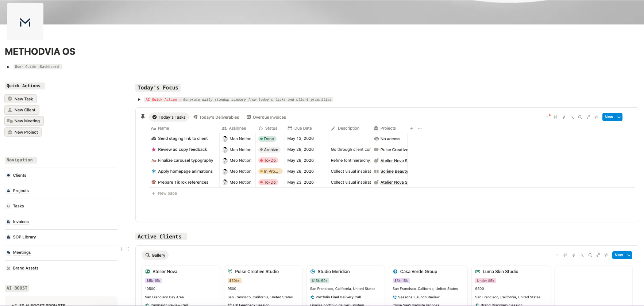Change the Archive status of Review ad copy feedback
Viewport: 644px width, 306px height.
[x=269, y=150]
